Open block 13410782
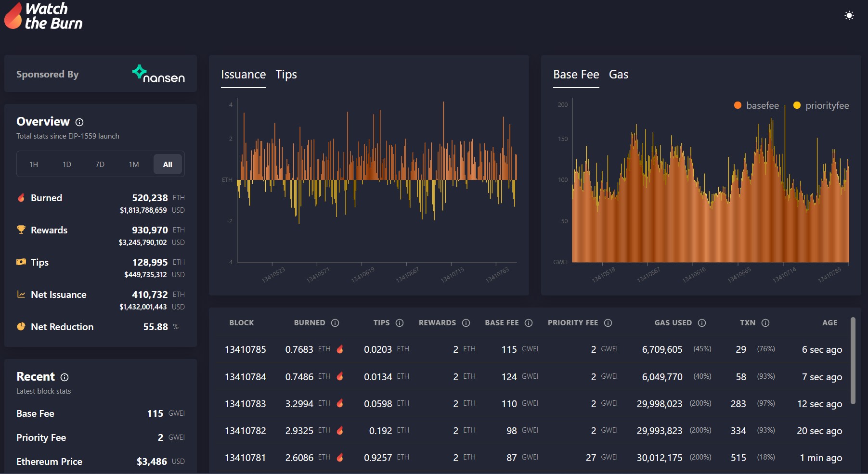This screenshot has height=474, width=868. pos(246,431)
